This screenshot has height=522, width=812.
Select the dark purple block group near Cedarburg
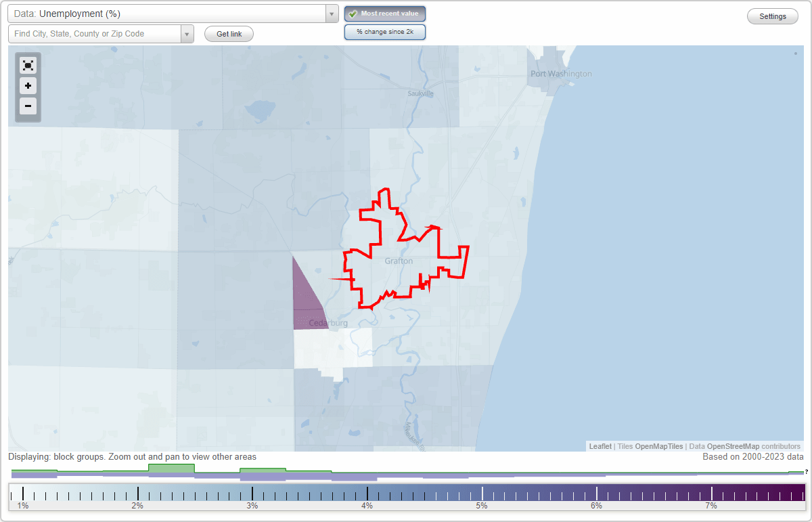[x=308, y=298]
